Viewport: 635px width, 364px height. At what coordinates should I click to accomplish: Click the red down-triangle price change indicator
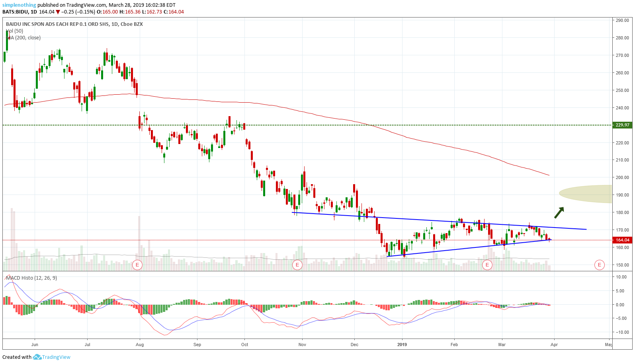58,12
